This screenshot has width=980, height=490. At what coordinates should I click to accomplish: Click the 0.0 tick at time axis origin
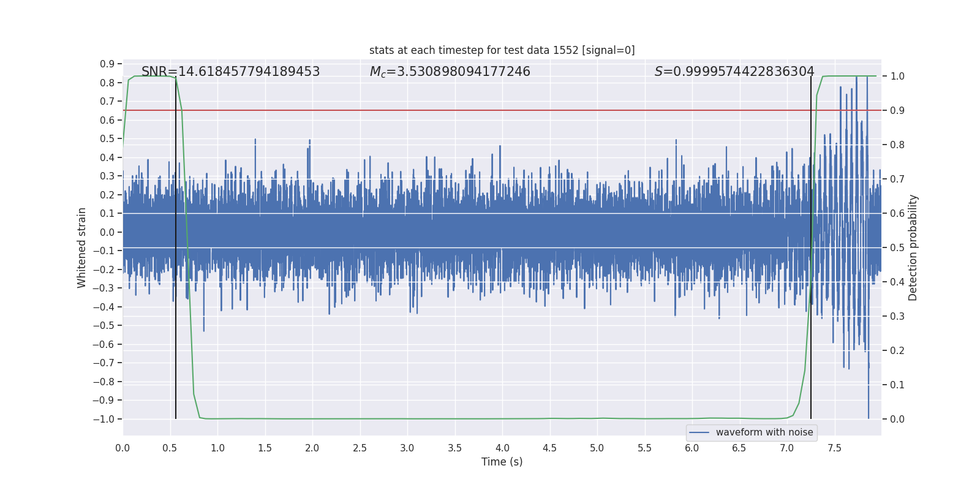pyautogui.click(x=123, y=448)
